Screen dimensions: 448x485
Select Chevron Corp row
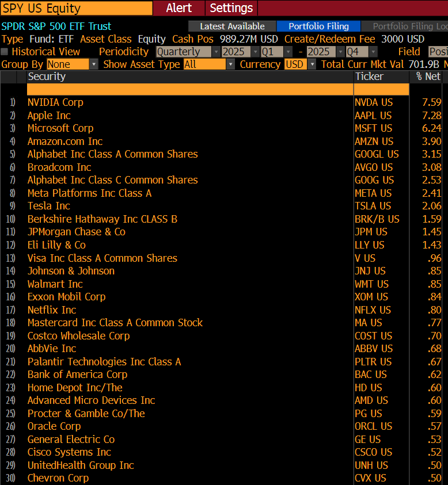pos(58,478)
